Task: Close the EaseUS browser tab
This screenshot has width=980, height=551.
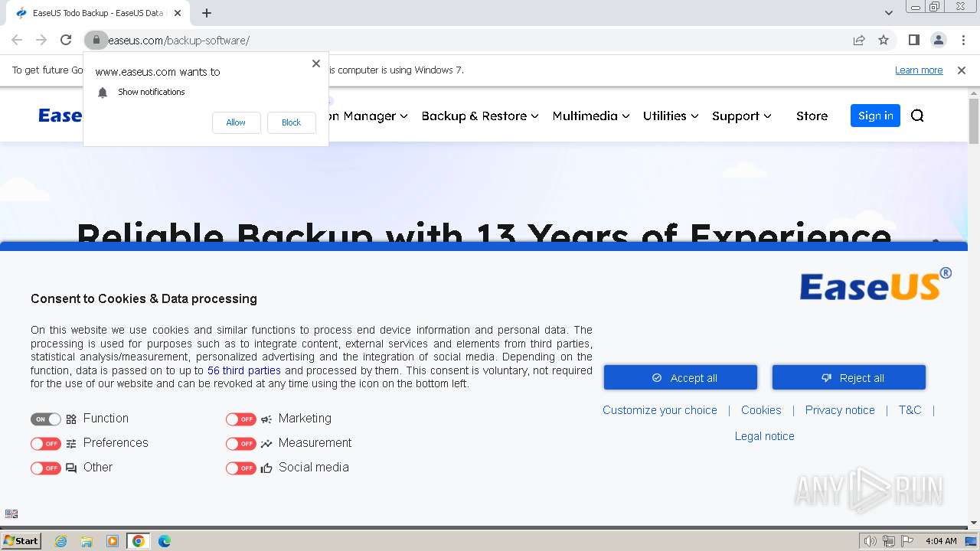Action: pyautogui.click(x=178, y=13)
